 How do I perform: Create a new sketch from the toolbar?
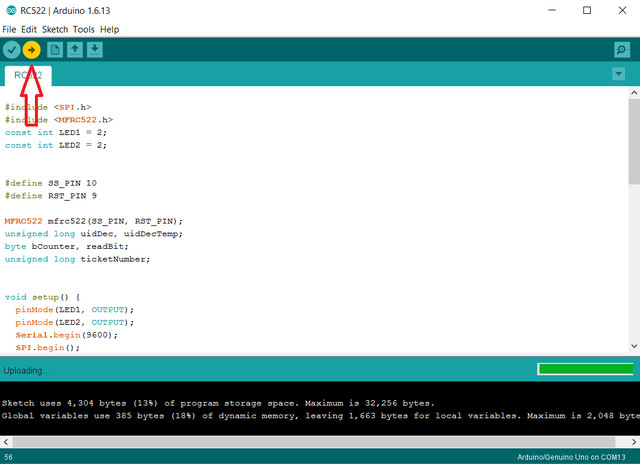[56, 49]
